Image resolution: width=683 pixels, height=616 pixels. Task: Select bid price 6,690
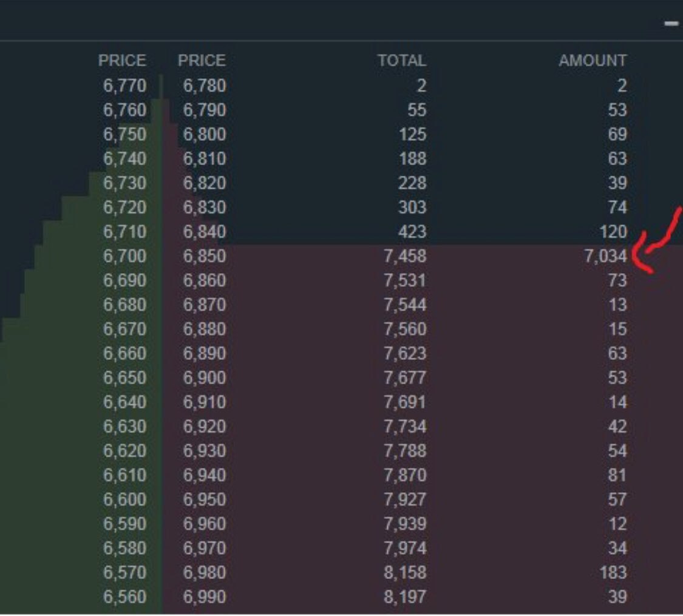point(125,281)
